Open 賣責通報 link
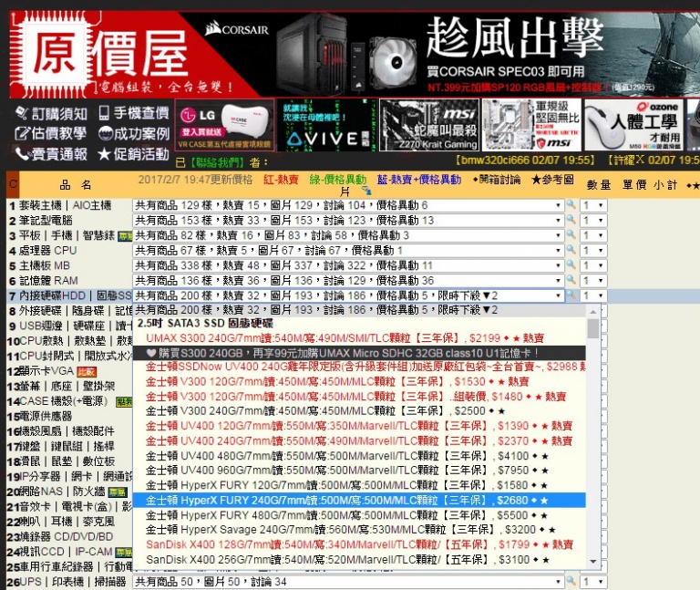Screen dimensions: 700x590 pyautogui.click(x=51, y=154)
